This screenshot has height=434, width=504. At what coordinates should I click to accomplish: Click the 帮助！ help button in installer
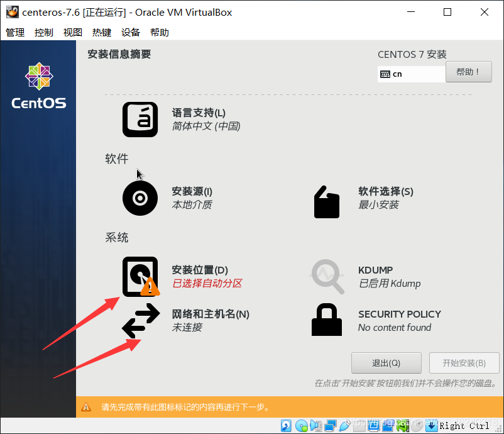pyautogui.click(x=468, y=72)
